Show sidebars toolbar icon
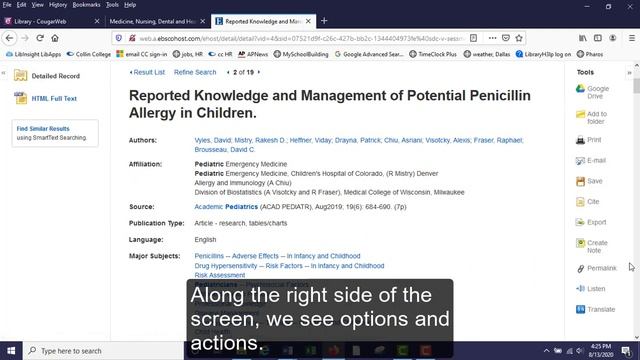640x360 pixels. 598,38
